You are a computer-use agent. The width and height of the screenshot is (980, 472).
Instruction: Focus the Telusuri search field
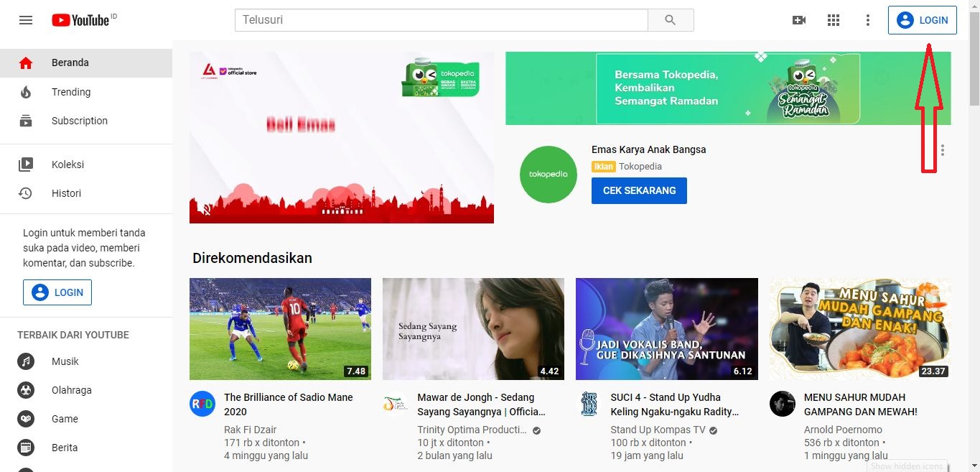[442, 20]
